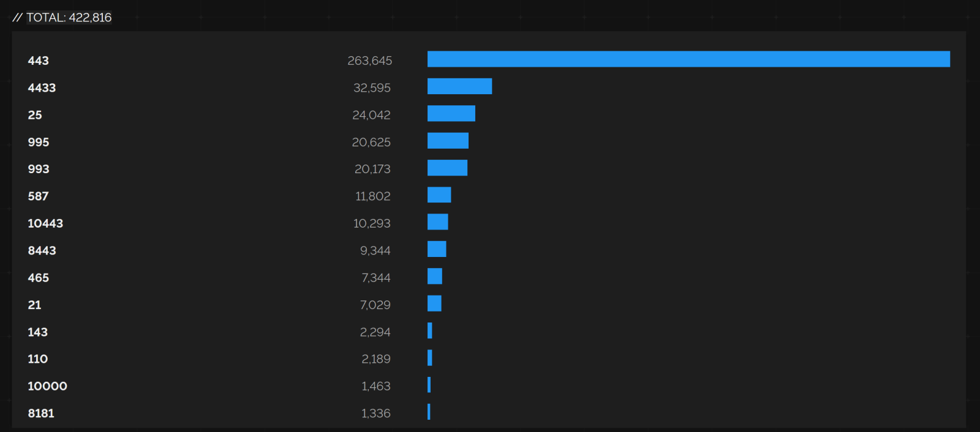Open the port 4433 entry label
The height and width of the screenshot is (432, 980).
pos(42,88)
